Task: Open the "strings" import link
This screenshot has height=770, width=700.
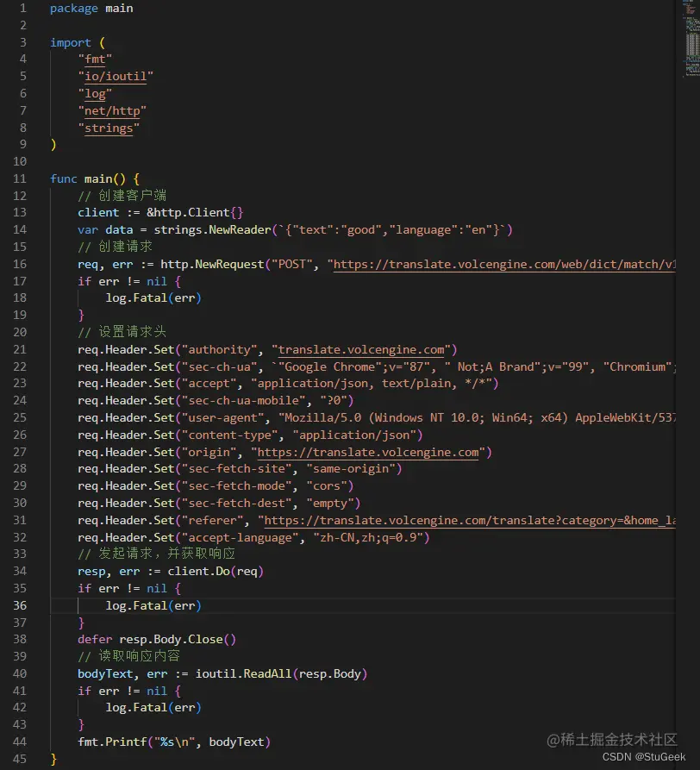Action: 109,128
